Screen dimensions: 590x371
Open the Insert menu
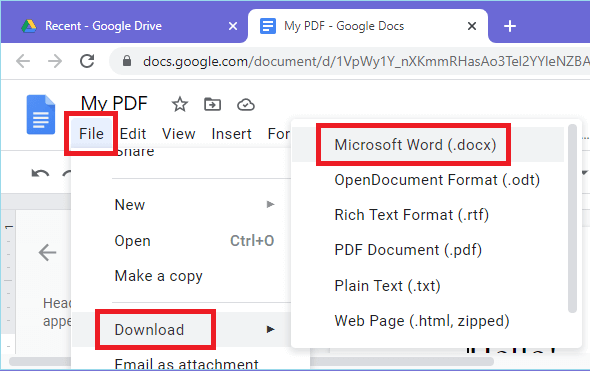(x=231, y=134)
